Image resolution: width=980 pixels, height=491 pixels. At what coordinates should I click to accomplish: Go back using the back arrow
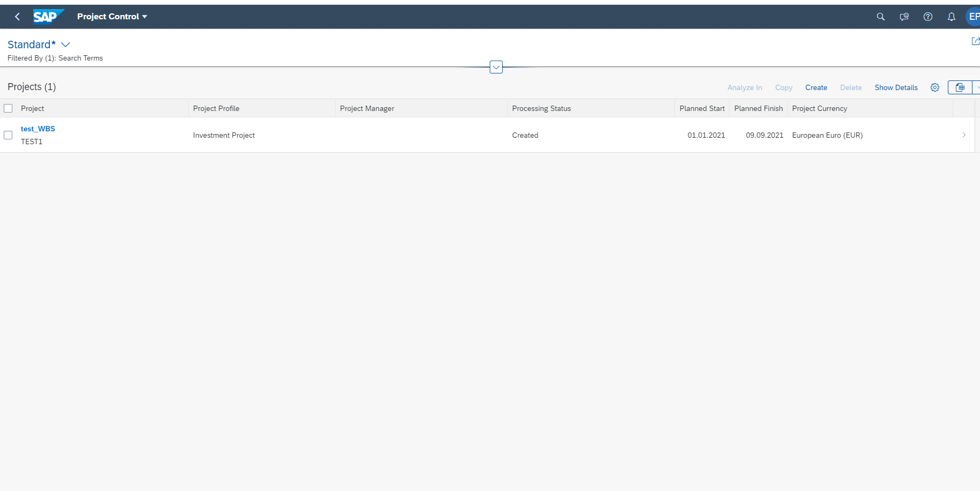pyautogui.click(x=17, y=17)
